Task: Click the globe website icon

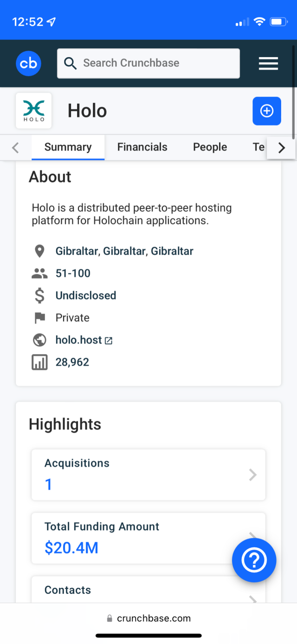Action: click(39, 340)
